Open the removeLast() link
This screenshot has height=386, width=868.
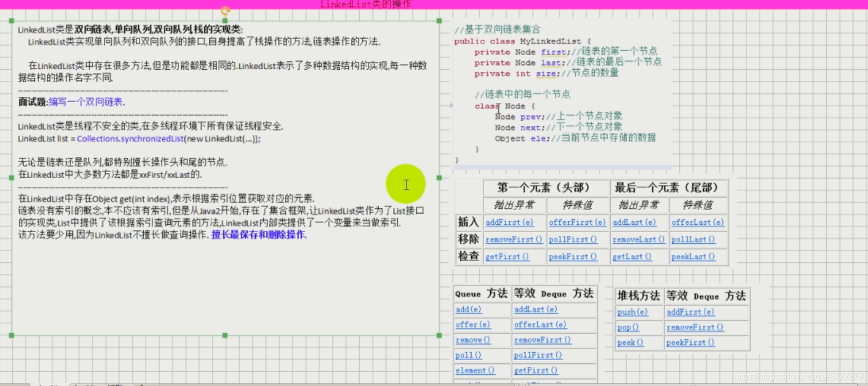639,240
